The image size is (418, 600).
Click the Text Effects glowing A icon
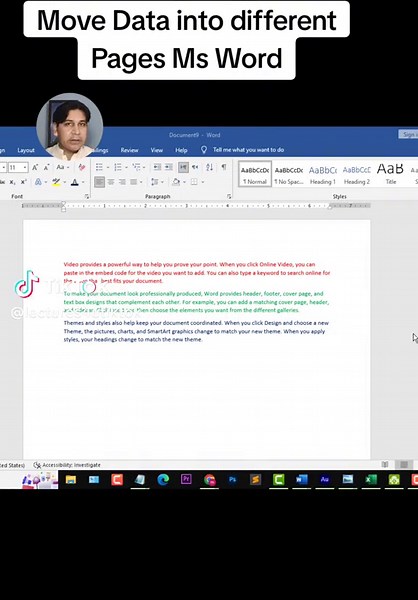(x=38, y=182)
